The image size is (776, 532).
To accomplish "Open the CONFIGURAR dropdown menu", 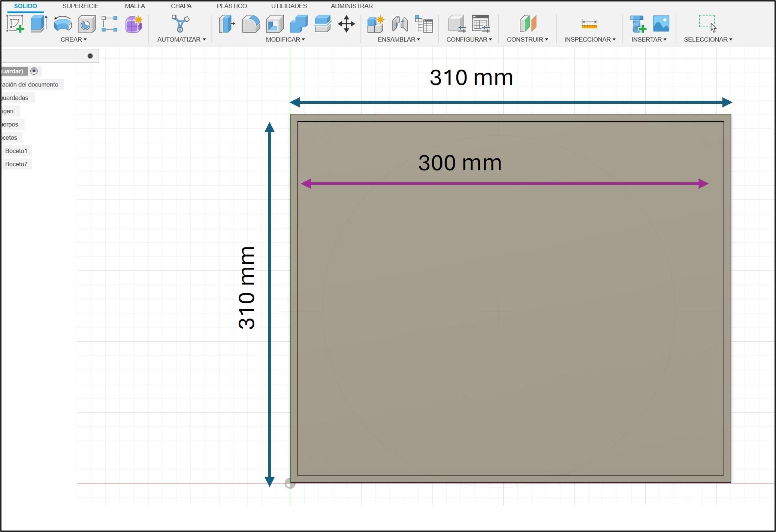I will pyautogui.click(x=469, y=39).
